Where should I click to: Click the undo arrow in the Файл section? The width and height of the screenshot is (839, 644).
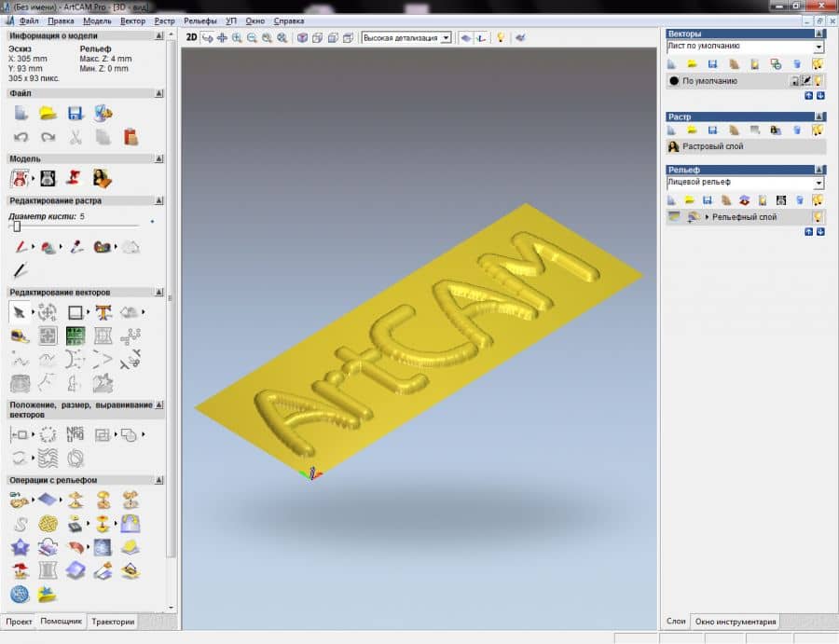pos(21,137)
